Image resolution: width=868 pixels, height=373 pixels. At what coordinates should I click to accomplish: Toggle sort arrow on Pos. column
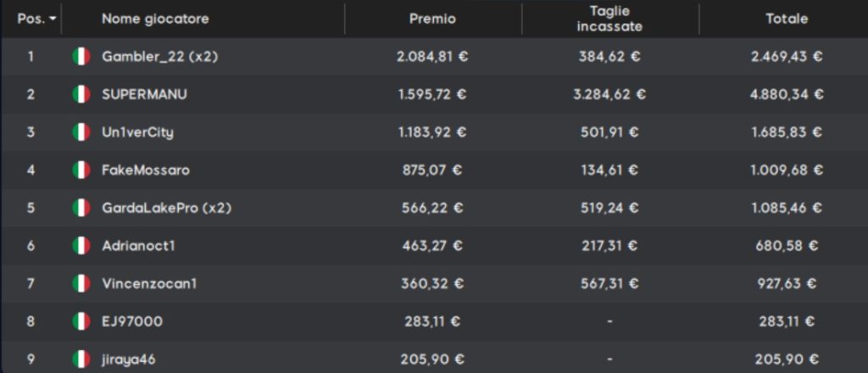point(53,19)
